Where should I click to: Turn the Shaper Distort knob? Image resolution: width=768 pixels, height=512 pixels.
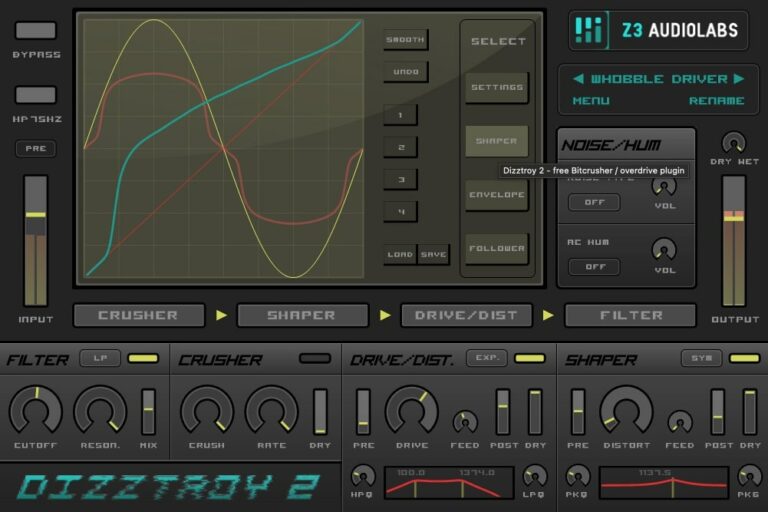[x=626, y=411]
